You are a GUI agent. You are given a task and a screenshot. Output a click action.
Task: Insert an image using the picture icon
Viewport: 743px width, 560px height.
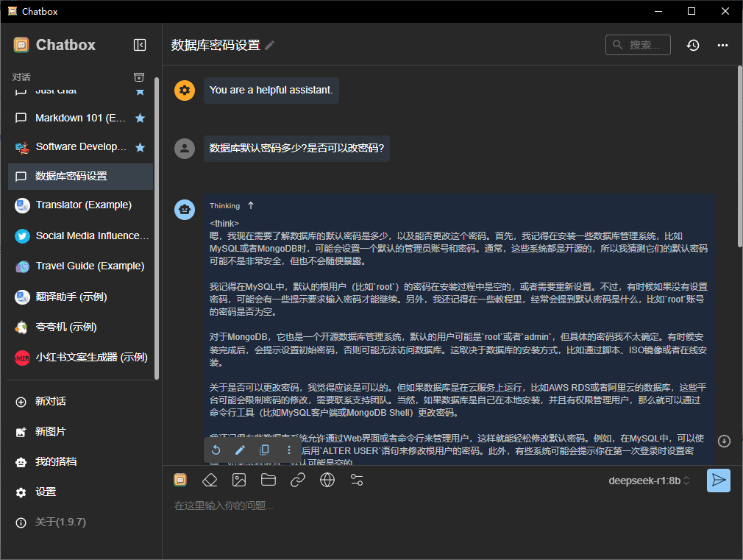pyautogui.click(x=238, y=479)
